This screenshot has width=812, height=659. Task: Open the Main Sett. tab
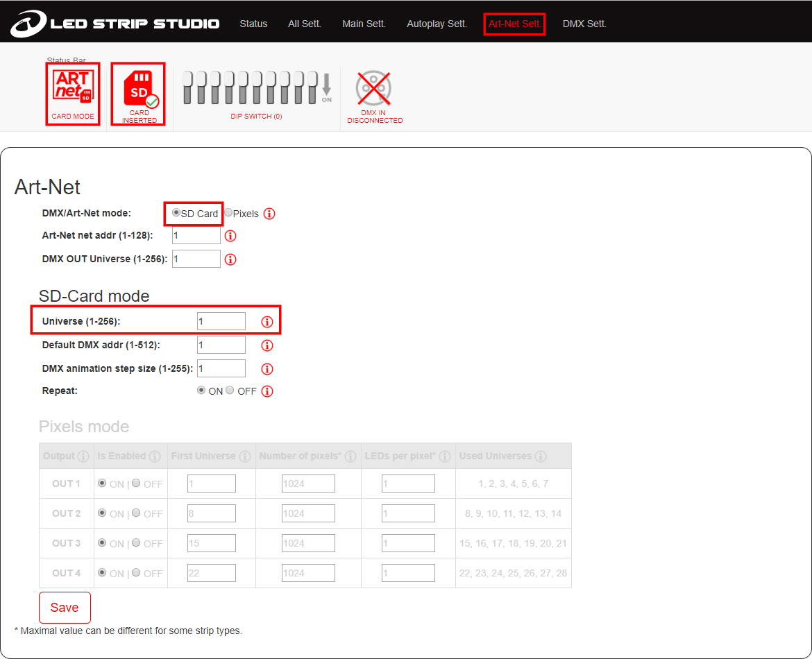(x=364, y=24)
